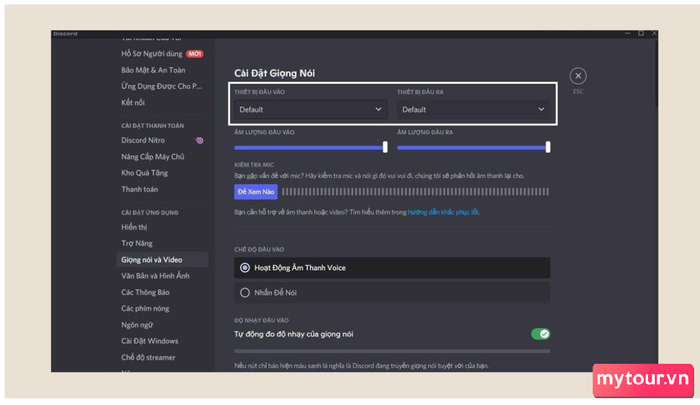This screenshot has height=405, width=700.
Task: Disable Tự động đo độ nhạy toggle
Action: 540,333
